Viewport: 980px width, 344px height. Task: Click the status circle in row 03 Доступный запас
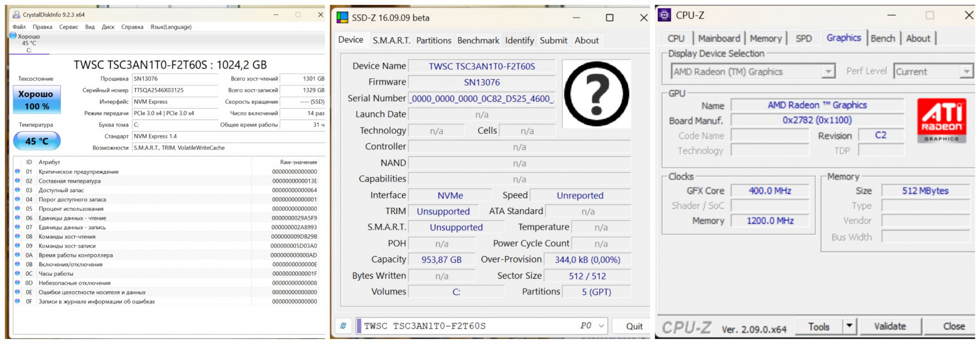[x=18, y=190]
